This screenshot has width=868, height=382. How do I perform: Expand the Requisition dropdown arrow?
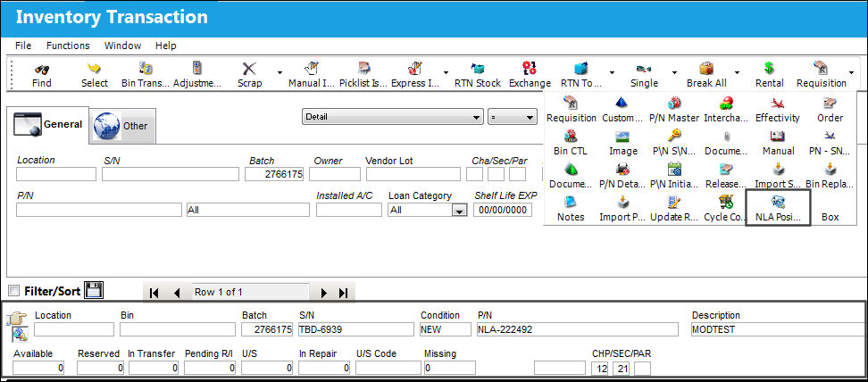851,72
